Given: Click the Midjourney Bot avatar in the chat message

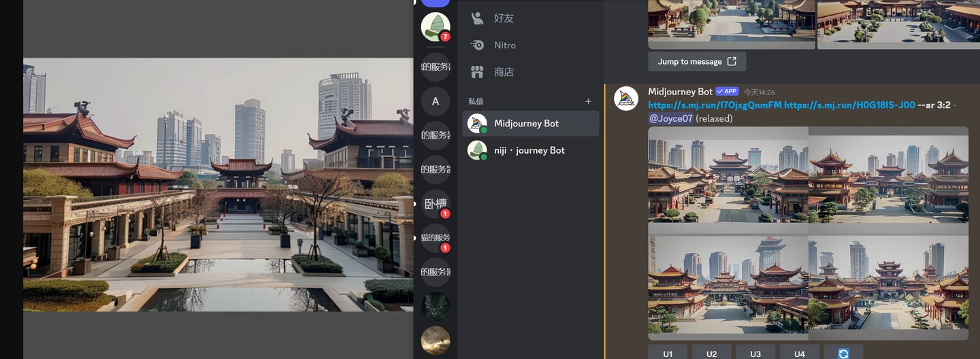Looking at the screenshot, I should pos(626,99).
